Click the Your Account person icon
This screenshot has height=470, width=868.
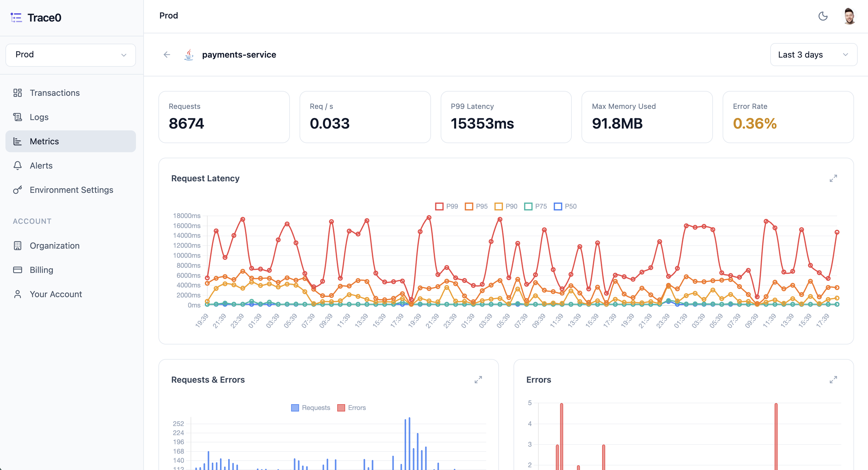coord(18,294)
